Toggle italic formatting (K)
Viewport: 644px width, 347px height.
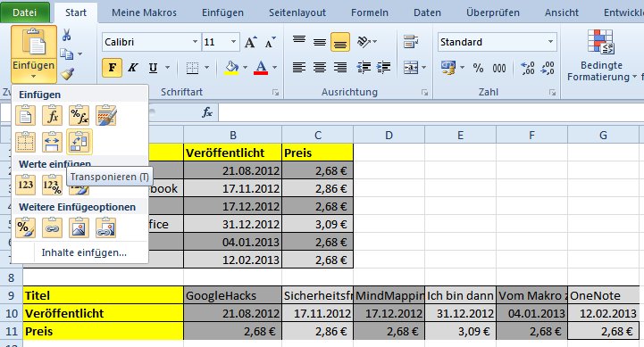132,68
